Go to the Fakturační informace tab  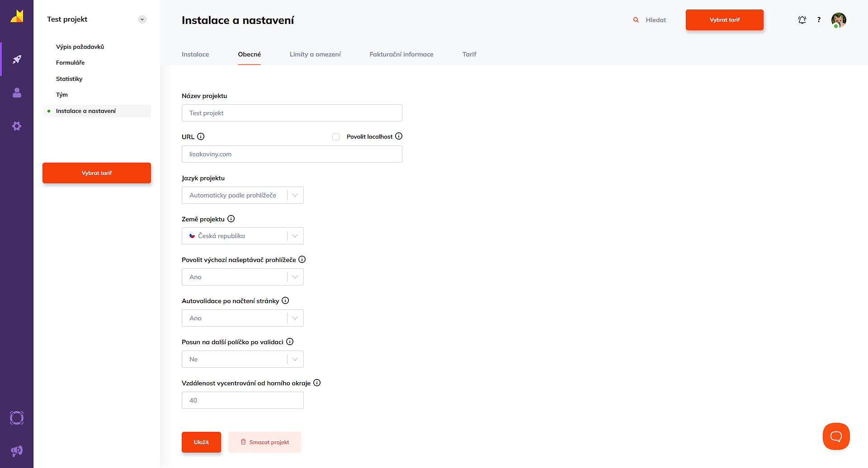click(x=401, y=54)
